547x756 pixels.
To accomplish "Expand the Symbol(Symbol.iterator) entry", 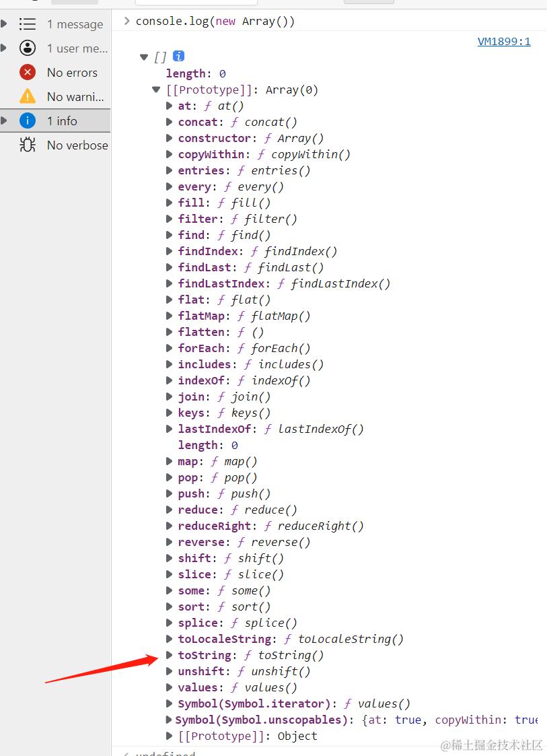I will click(169, 703).
